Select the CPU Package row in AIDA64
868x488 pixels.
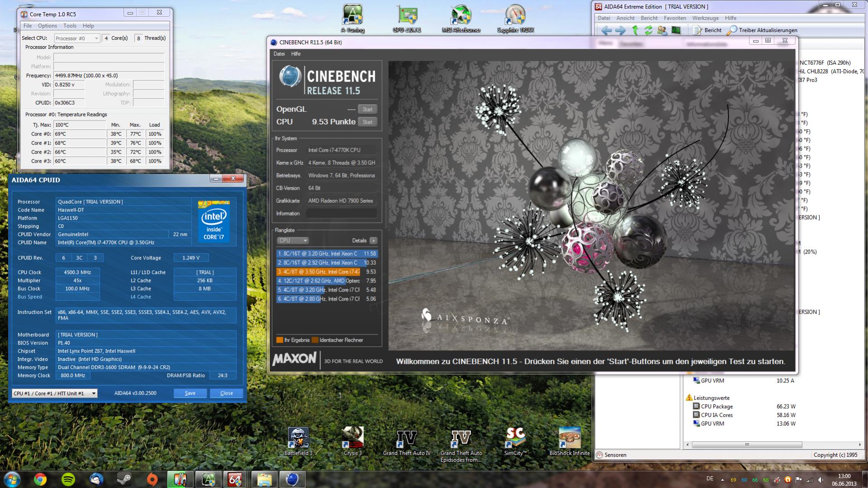pos(744,407)
